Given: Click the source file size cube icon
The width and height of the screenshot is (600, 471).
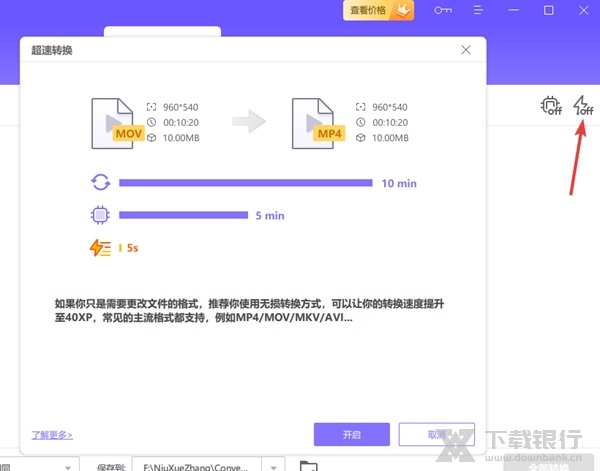Looking at the screenshot, I should [152, 137].
